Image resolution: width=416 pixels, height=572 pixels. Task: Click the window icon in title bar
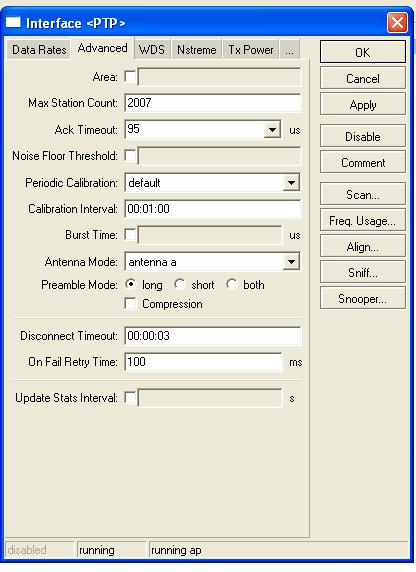coord(13,23)
